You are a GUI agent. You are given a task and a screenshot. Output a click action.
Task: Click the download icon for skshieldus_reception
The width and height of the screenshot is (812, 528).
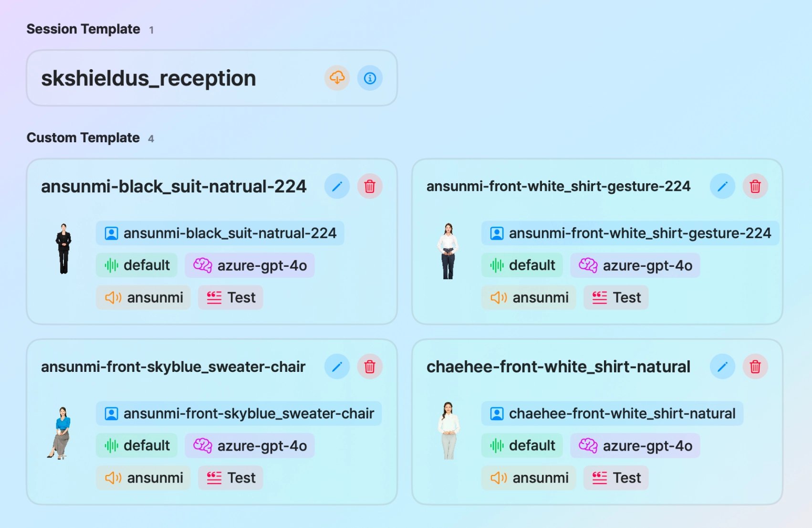point(337,78)
